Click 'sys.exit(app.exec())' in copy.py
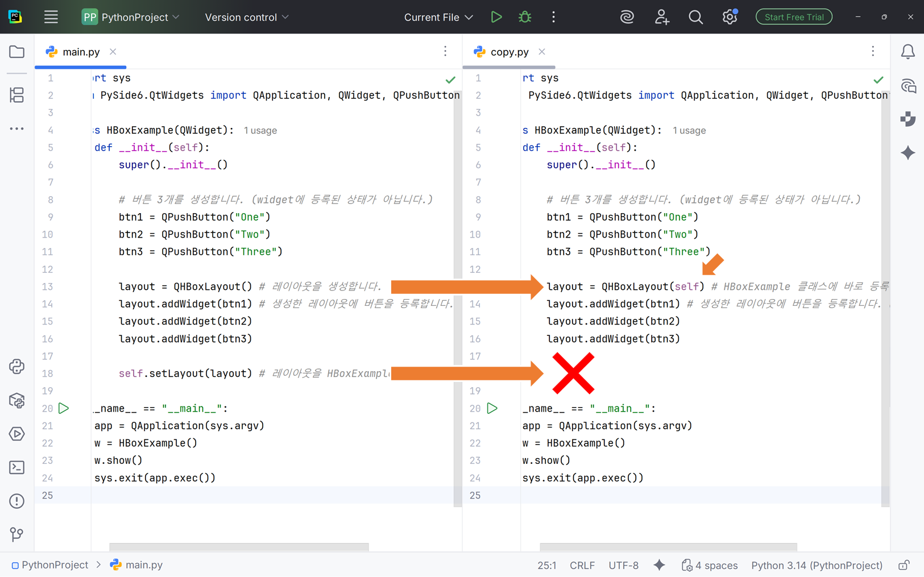Image resolution: width=924 pixels, height=577 pixels. click(x=583, y=478)
